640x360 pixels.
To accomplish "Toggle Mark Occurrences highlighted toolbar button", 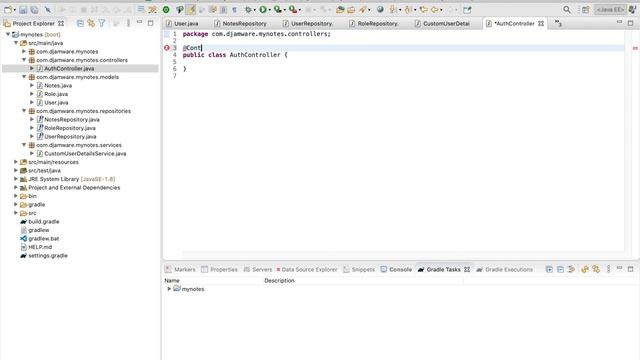I will coord(191,9).
